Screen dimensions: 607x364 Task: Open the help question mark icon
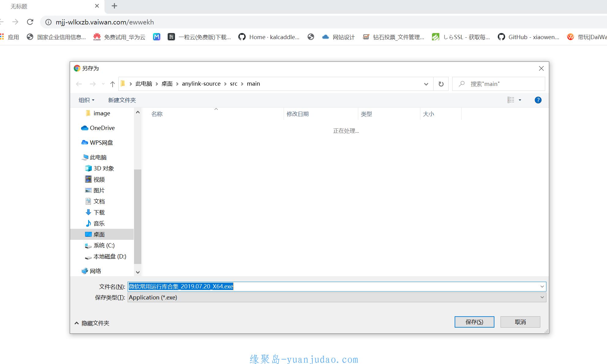click(x=538, y=100)
